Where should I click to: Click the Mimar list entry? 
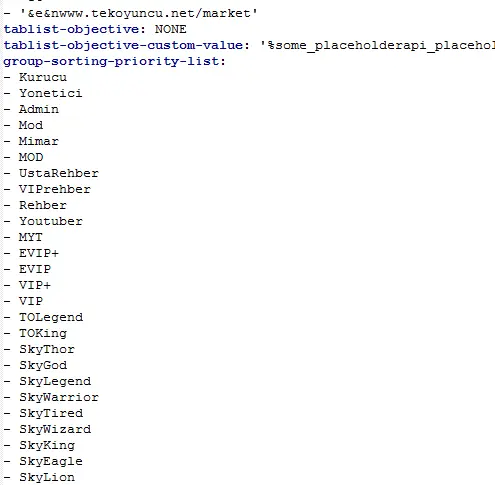39,141
